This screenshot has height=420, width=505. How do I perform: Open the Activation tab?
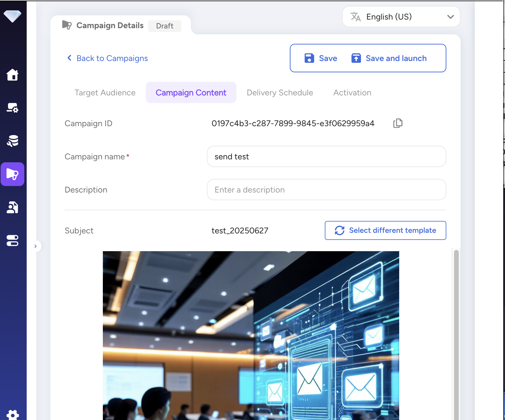[352, 93]
